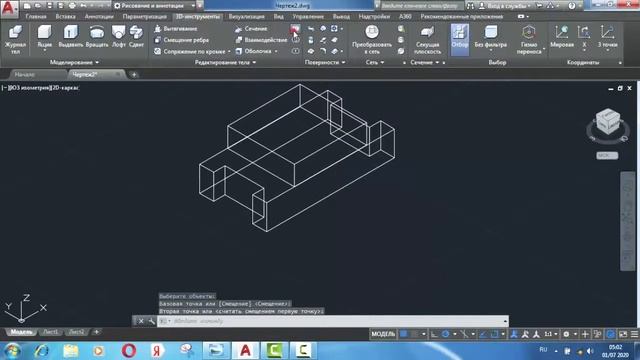Toggle ortho mode in status bar
Image resolution: width=640 pixels, height=360 pixels.
(x=434, y=334)
